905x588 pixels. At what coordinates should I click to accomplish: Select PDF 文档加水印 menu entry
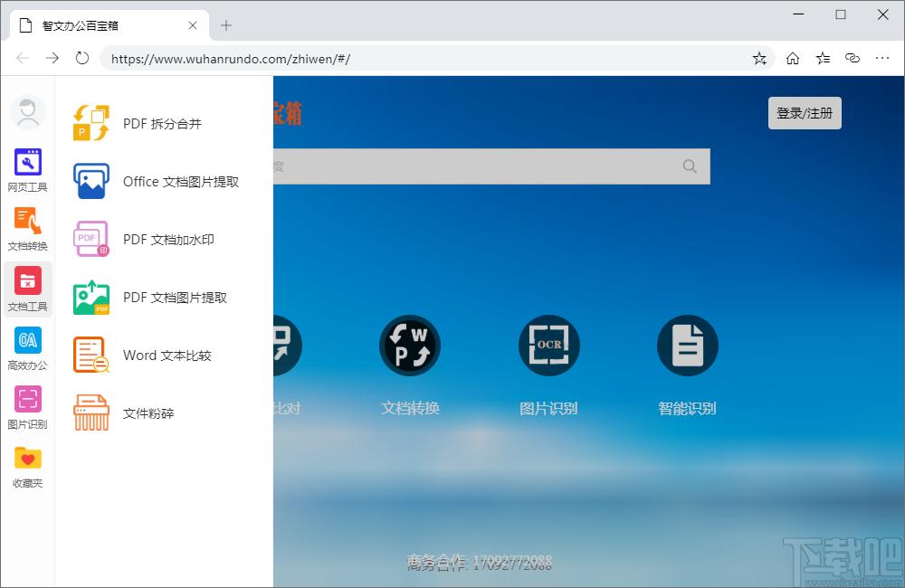tap(168, 240)
